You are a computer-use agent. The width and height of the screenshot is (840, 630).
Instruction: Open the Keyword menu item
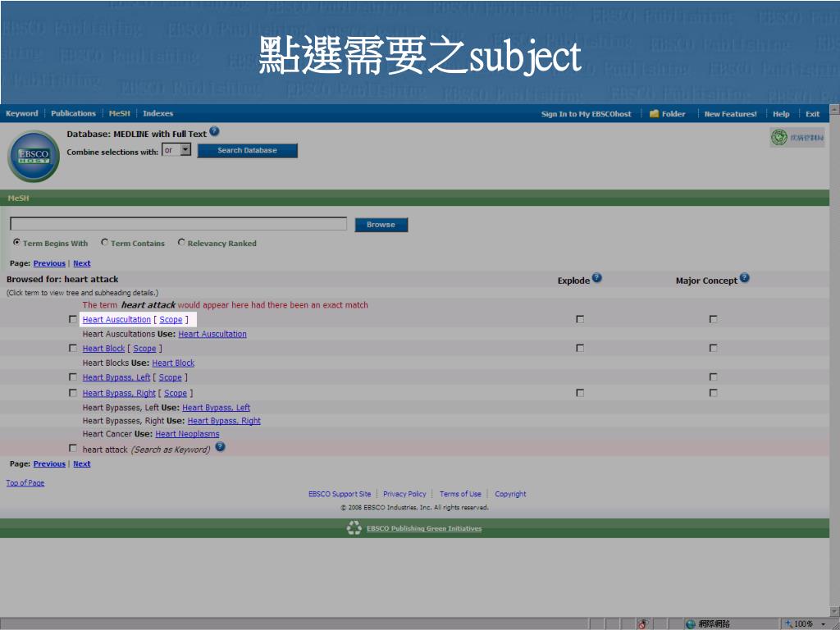tap(22, 113)
